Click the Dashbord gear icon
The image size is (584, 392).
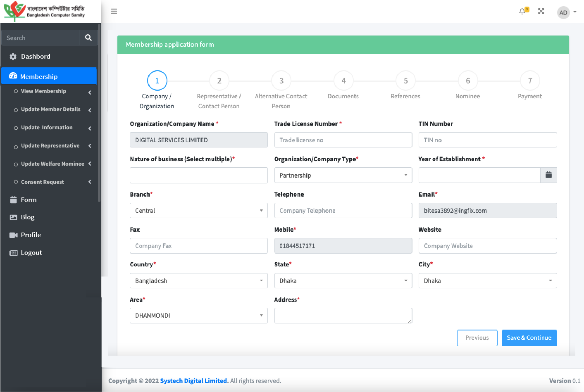pos(13,57)
